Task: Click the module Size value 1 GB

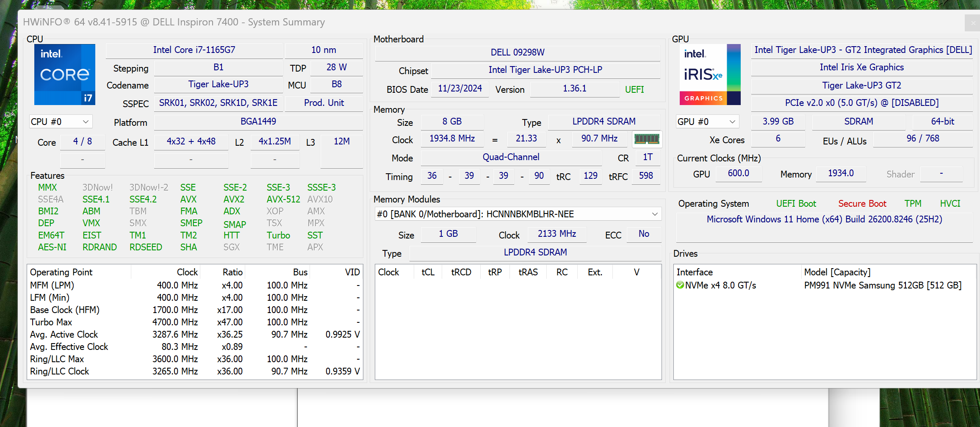Action: (448, 234)
